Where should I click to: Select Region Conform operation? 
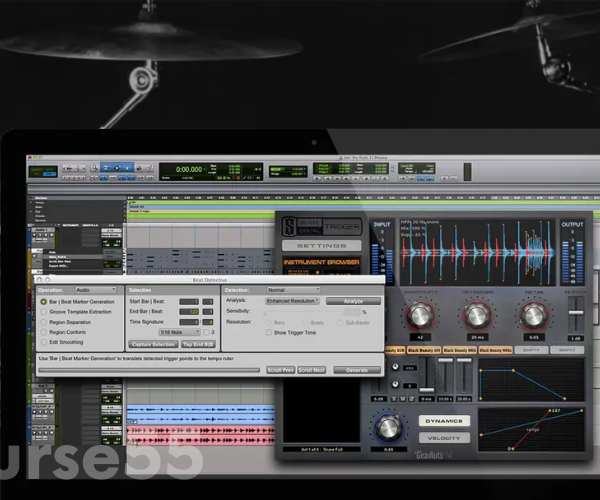pyautogui.click(x=44, y=332)
